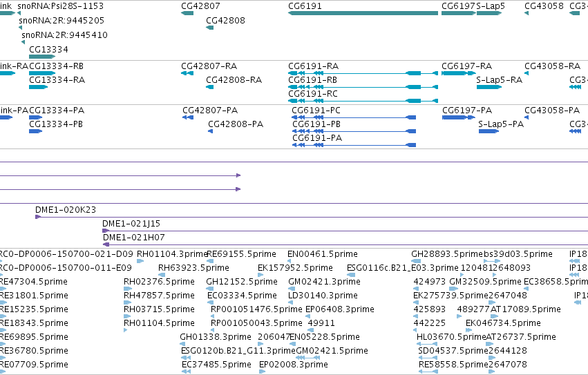This screenshot has height=375, width=588.
Task: Click the RE69155.5prime EST
Action: click(210, 261)
